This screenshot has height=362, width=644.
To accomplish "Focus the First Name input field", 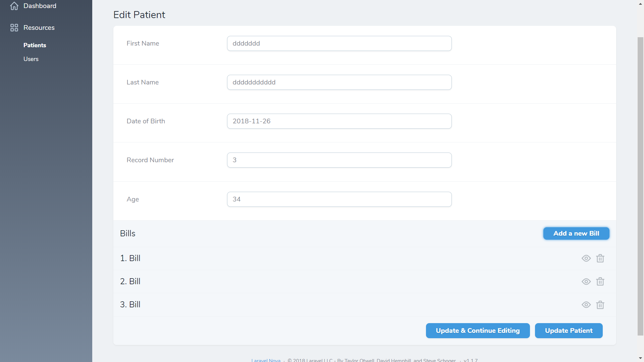I will click(339, 44).
